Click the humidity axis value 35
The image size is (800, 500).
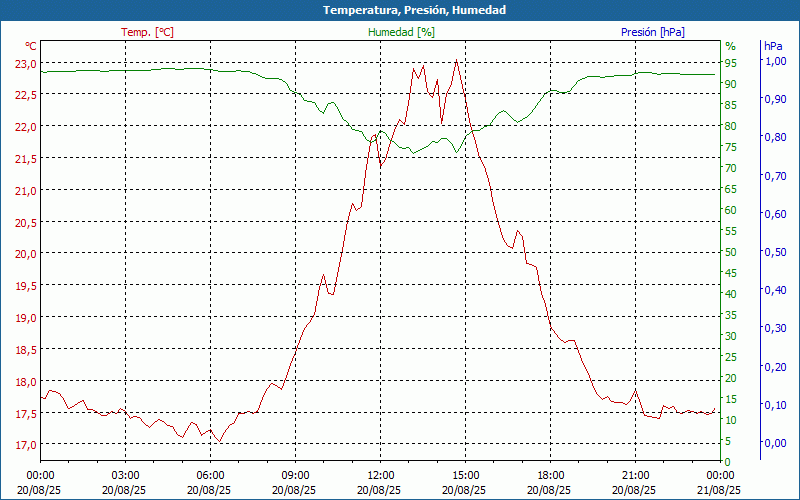pyautogui.click(x=731, y=315)
